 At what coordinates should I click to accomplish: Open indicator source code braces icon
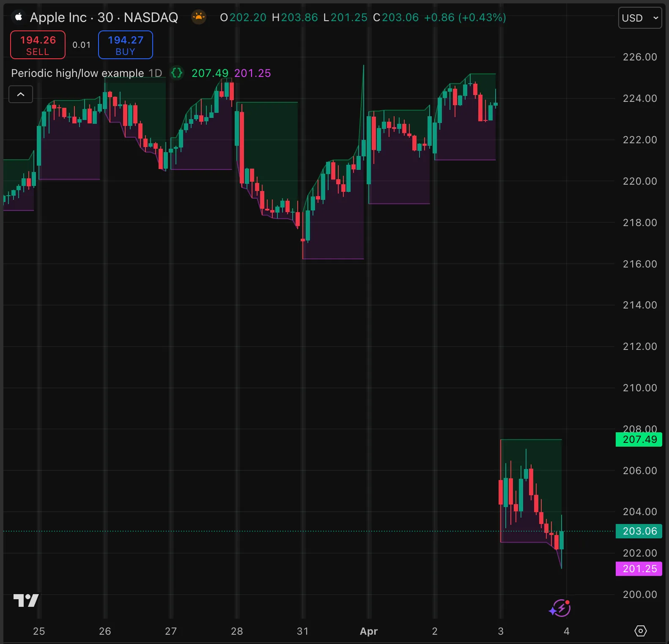[x=177, y=73]
